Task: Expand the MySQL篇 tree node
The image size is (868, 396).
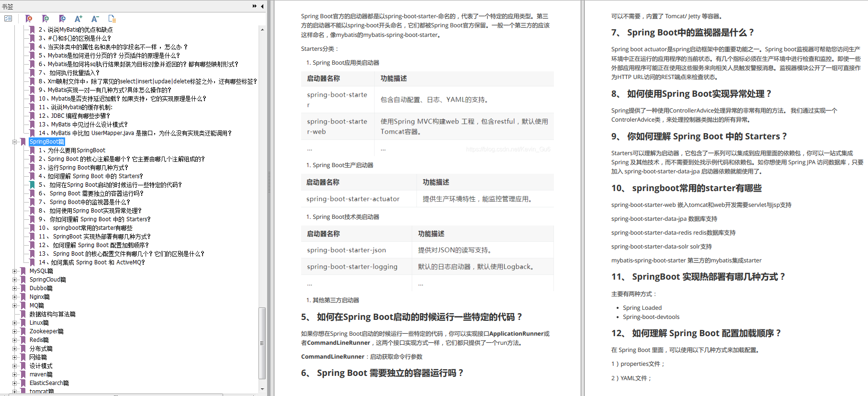Action: click(x=14, y=271)
